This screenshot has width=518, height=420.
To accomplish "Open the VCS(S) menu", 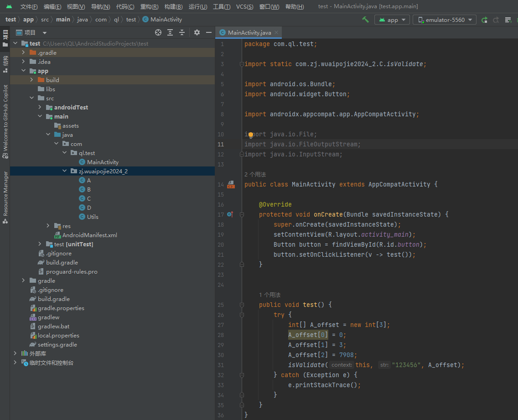I will [244, 6].
